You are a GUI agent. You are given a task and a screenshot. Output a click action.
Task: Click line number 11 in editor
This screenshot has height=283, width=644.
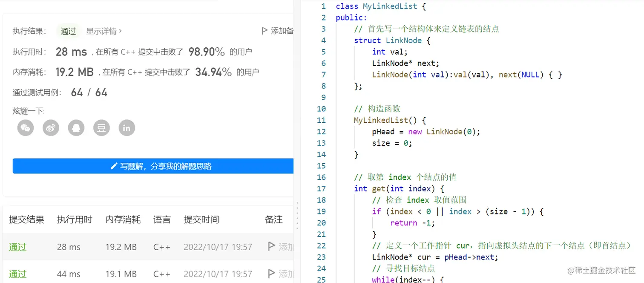(x=321, y=120)
